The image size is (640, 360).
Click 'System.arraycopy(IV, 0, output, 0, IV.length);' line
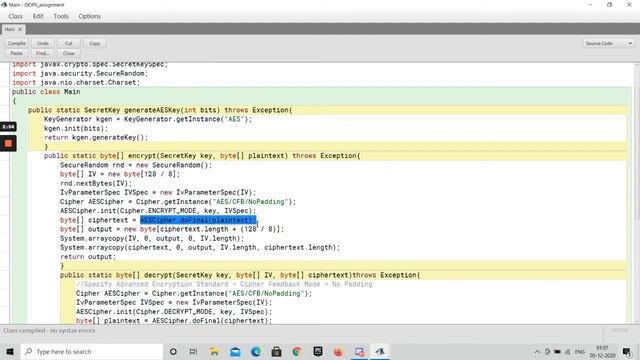(x=152, y=238)
